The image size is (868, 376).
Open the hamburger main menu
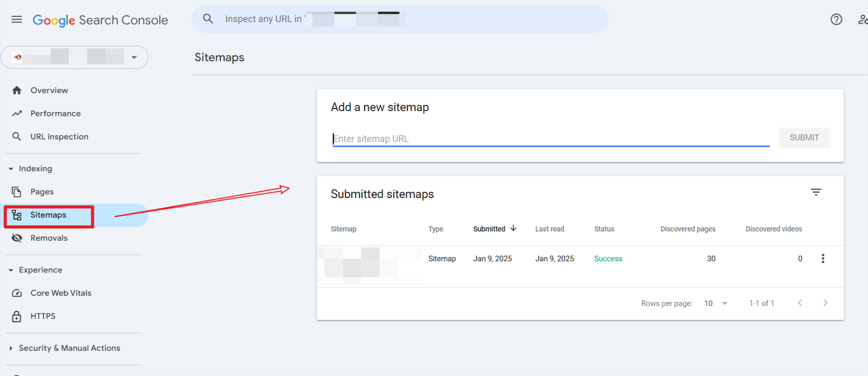tap(17, 20)
